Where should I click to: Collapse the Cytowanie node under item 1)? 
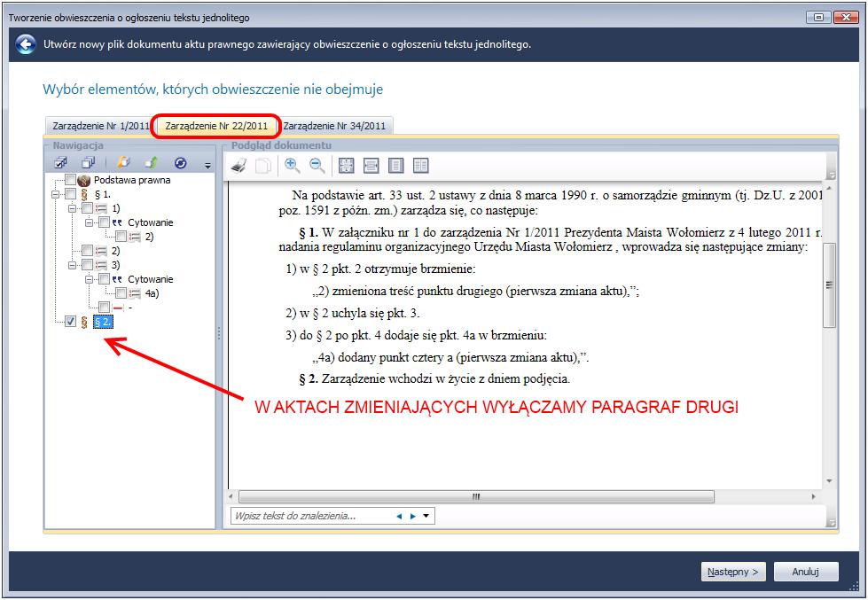tap(90, 222)
